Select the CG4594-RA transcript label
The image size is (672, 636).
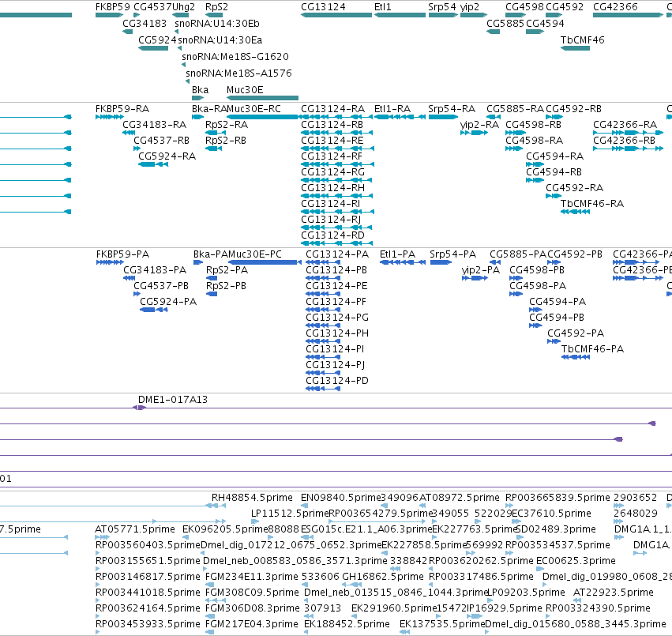click(554, 156)
